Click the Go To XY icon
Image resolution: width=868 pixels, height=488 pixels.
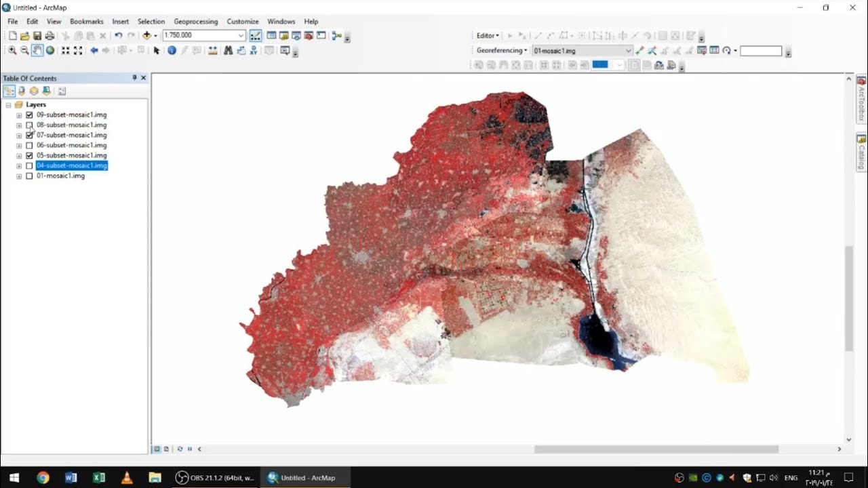pyautogui.click(x=254, y=50)
